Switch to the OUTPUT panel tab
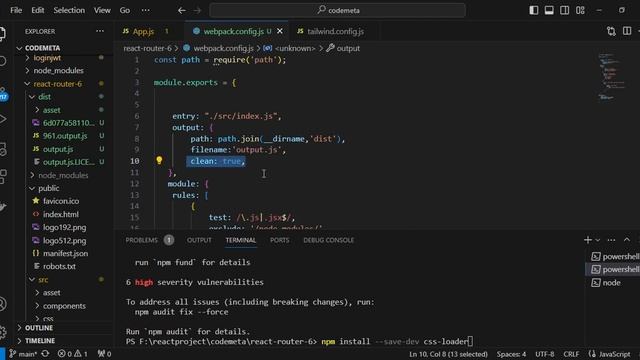The height and width of the screenshot is (360, 640). click(x=199, y=240)
